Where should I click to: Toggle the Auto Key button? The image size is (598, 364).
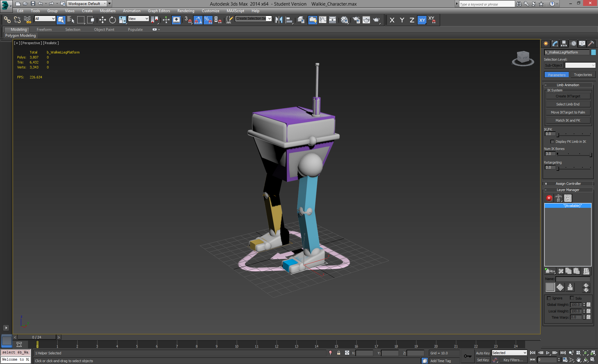coord(482,353)
